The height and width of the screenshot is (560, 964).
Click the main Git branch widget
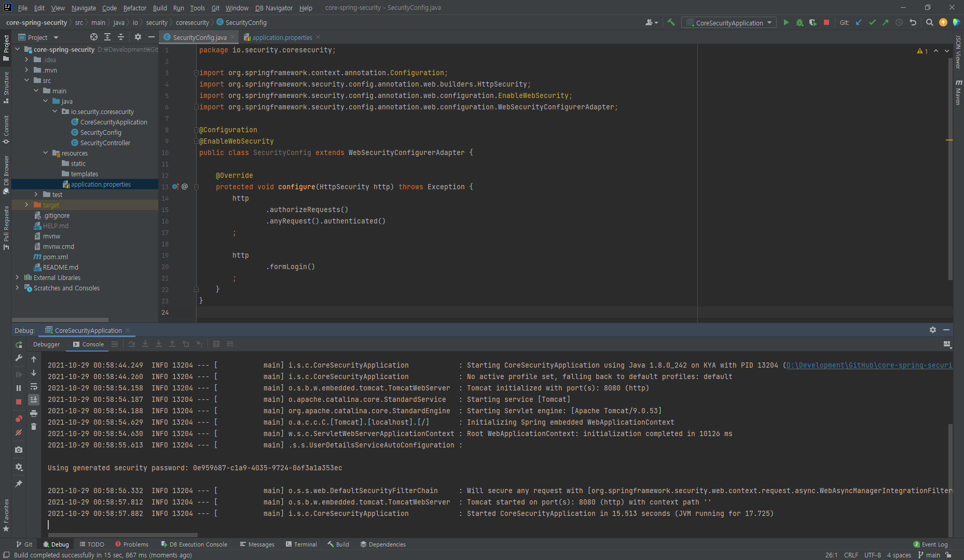[929, 555]
